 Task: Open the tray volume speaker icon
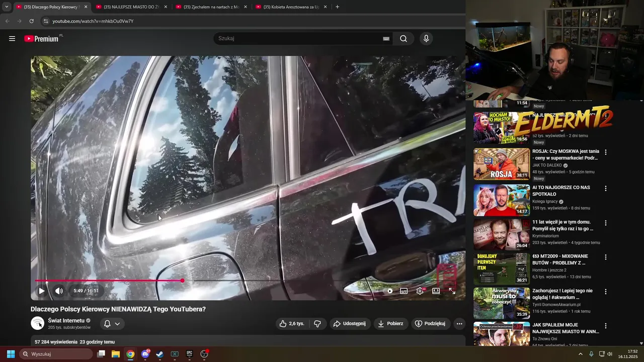pyautogui.click(x=610, y=354)
